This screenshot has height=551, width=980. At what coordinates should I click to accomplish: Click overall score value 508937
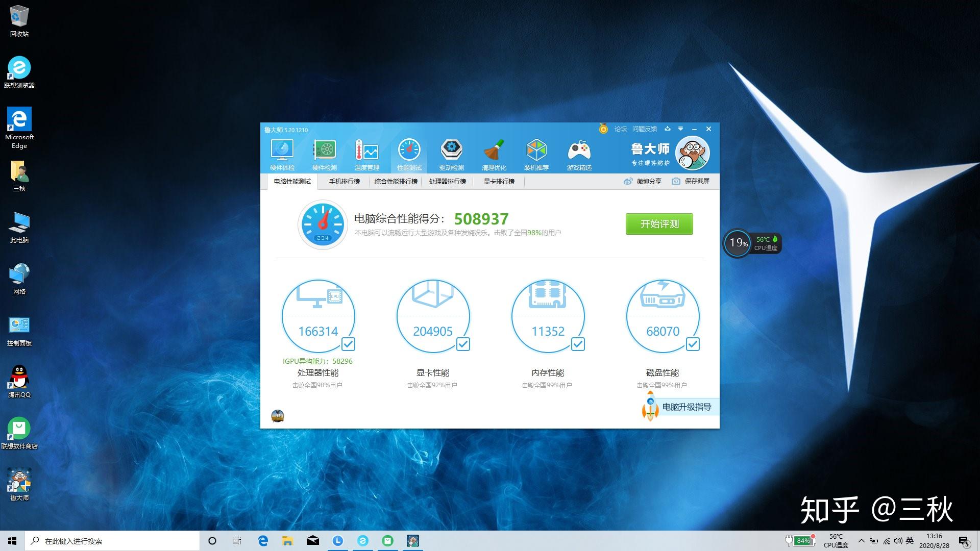click(481, 219)
